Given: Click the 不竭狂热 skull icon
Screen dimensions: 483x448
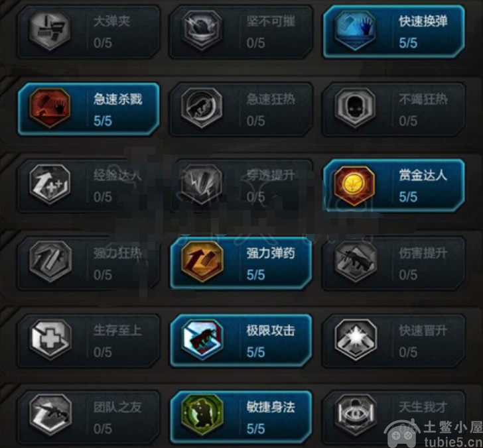Looking at the screenshot, I should 354,107.
